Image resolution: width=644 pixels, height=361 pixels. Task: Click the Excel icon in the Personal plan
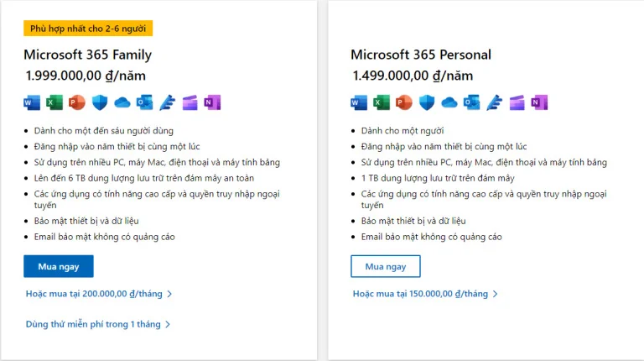pyautogui.click(x=382, y=102)
